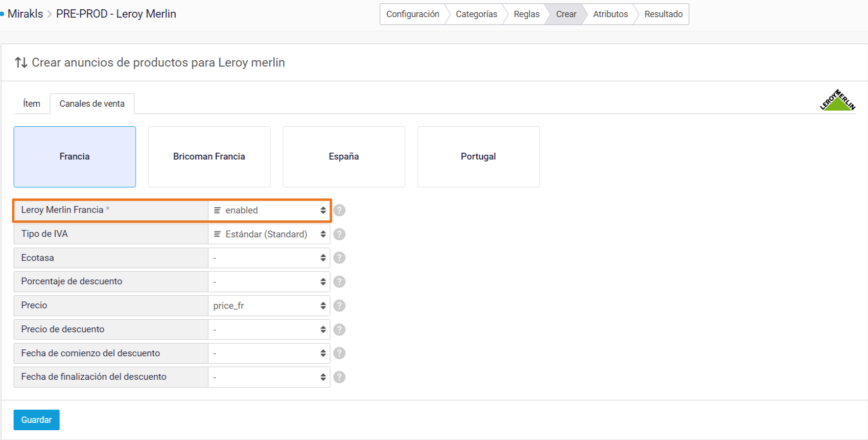868x440 pixels.
Task: Click the Mirakls breadcrumb link
Action: 25,14
